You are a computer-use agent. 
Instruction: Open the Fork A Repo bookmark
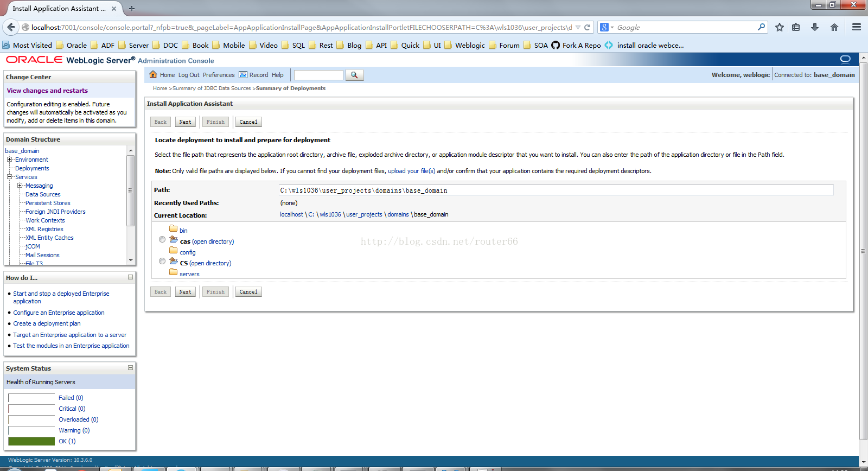pos(576,45)
